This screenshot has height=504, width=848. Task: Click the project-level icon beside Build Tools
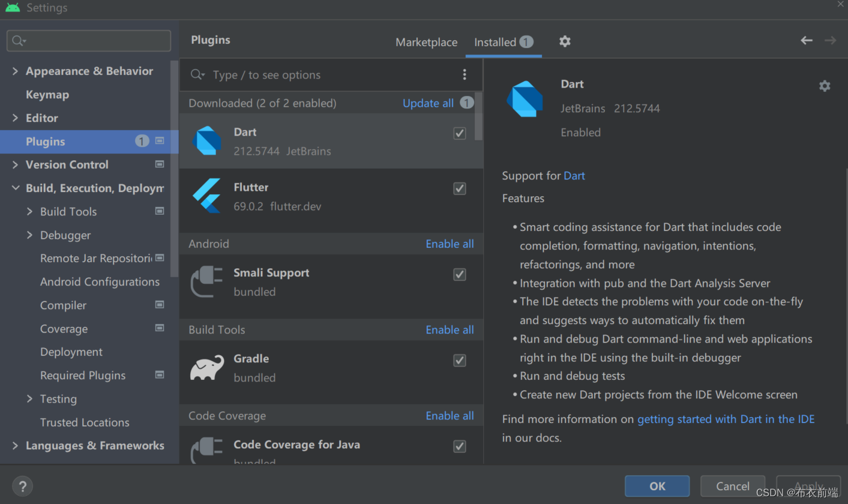pyautogui.click(x=160, y=211)
